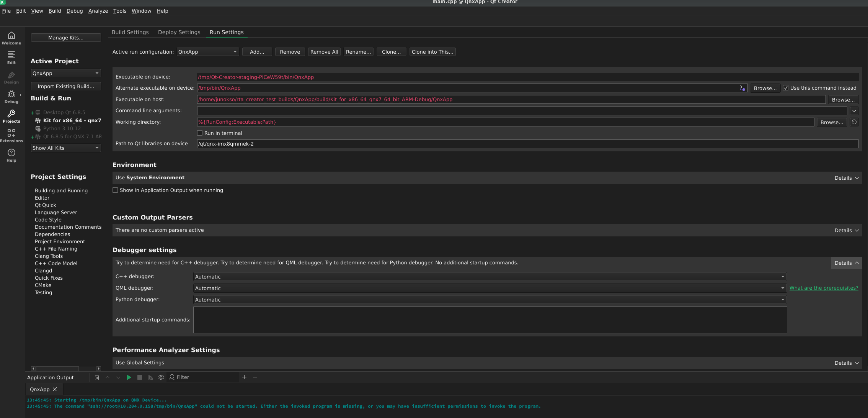868x418 pixels.
Task: Open the C++ debugger Automatic dropdown
Action: 489,277
